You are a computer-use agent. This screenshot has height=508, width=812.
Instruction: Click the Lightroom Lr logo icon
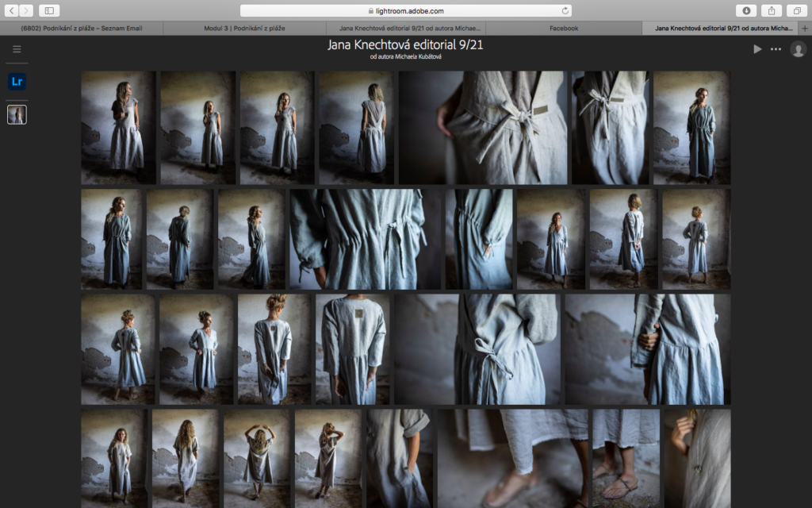coord(17,81)
